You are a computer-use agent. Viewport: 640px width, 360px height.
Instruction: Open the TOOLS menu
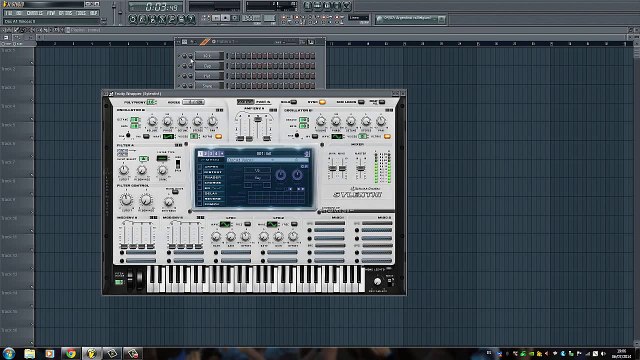coord(81,13)
